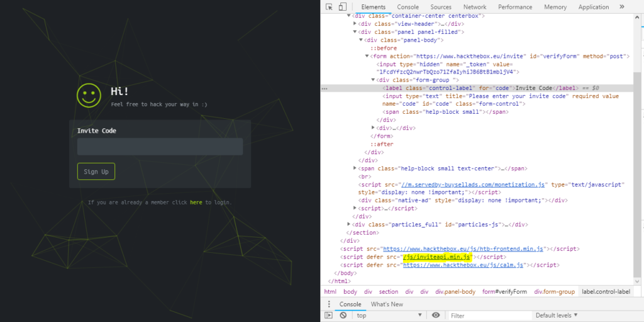
Task: Show the console sidebar
Action: point(329,315)
